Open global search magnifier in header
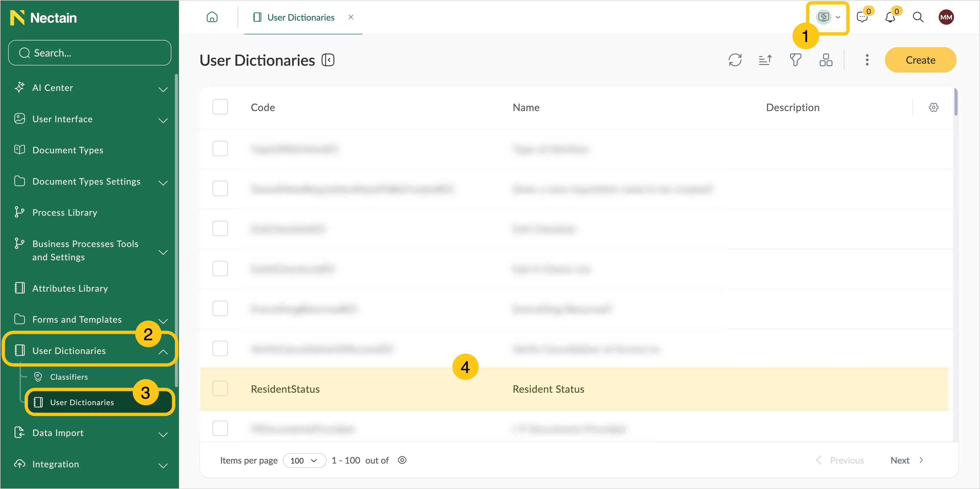The width and height of the screenshot is (980, 489). coord(918,17)
